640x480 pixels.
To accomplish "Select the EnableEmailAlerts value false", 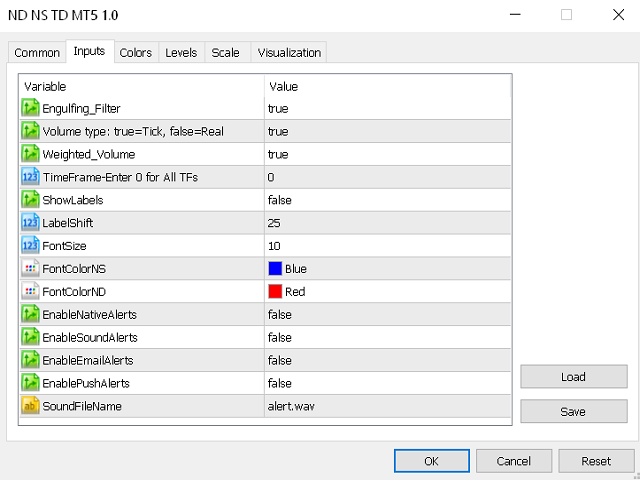I will pos(280,360).
